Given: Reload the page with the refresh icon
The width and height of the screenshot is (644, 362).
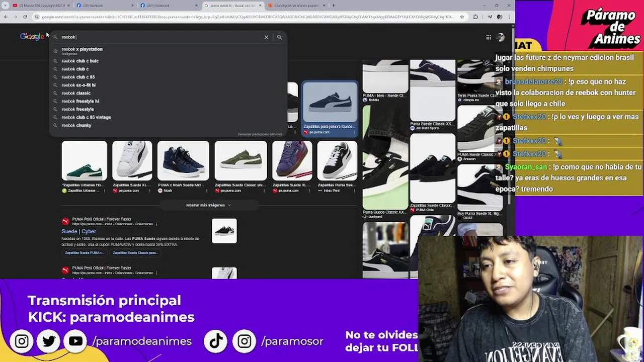Looking at the screenshot, I should tap(25, 17).
